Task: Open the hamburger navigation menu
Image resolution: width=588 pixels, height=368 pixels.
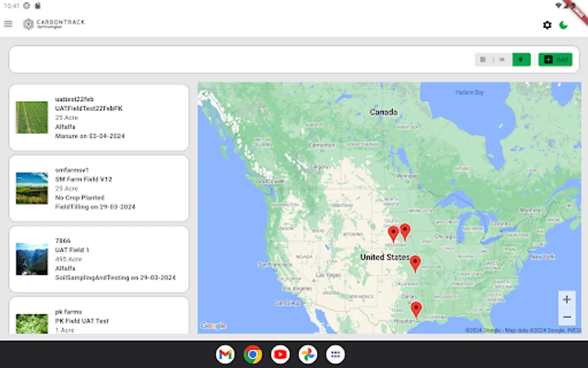Action: click(x=8, y=24)
